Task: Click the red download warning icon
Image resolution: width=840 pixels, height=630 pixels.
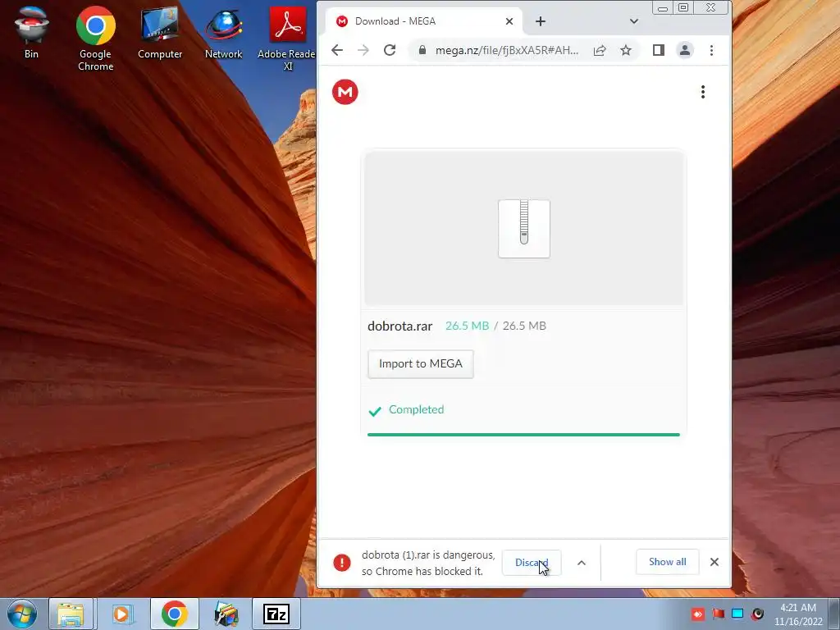Action: (342, 563)
